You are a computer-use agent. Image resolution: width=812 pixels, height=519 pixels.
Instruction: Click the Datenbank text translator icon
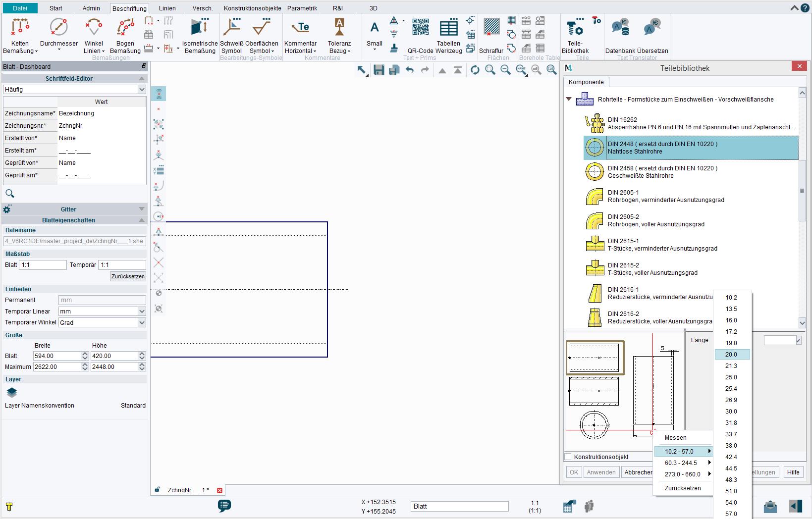coord(620,28)
